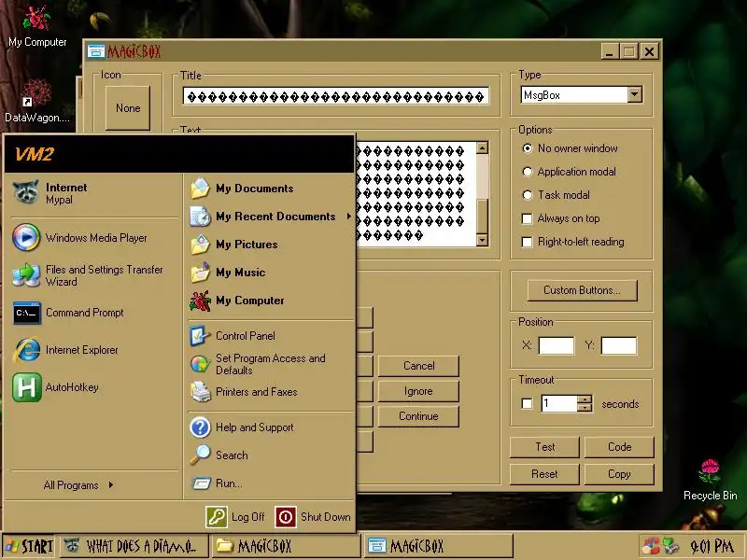Switch to MagicBox folder taskbar item
The image size is (747, 560).
point(286,546)
